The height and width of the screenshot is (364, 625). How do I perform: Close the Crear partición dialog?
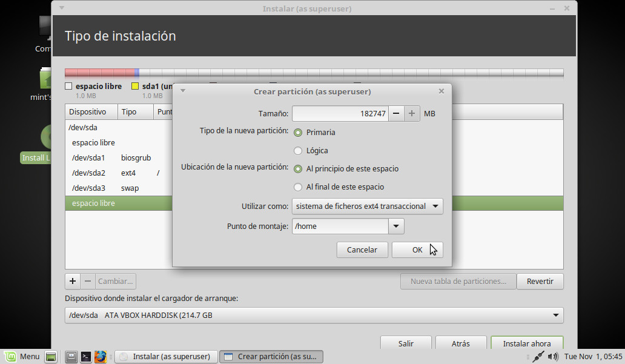(x=441, y=91)
